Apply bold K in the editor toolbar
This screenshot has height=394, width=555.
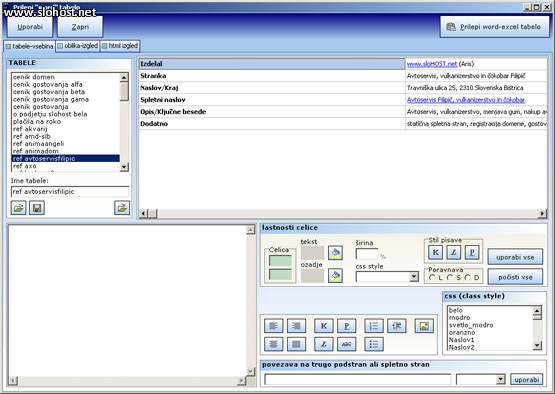click(324, 326)
